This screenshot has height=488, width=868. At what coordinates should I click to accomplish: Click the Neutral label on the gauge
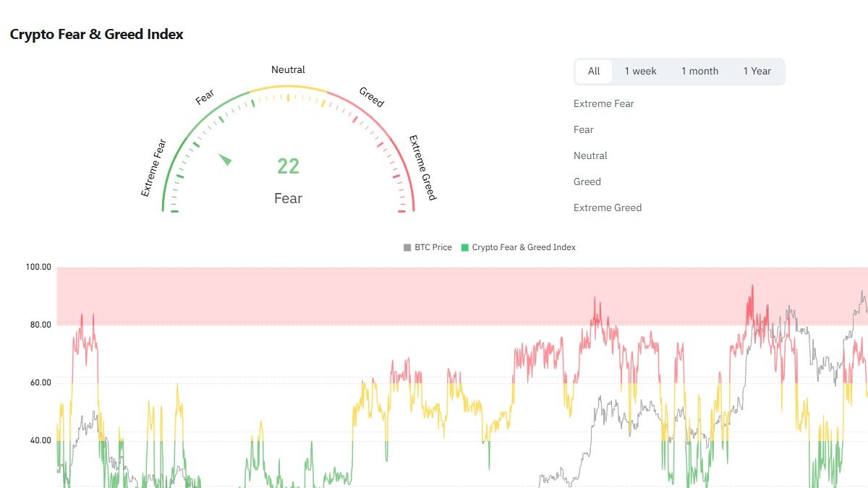[288, 69]
